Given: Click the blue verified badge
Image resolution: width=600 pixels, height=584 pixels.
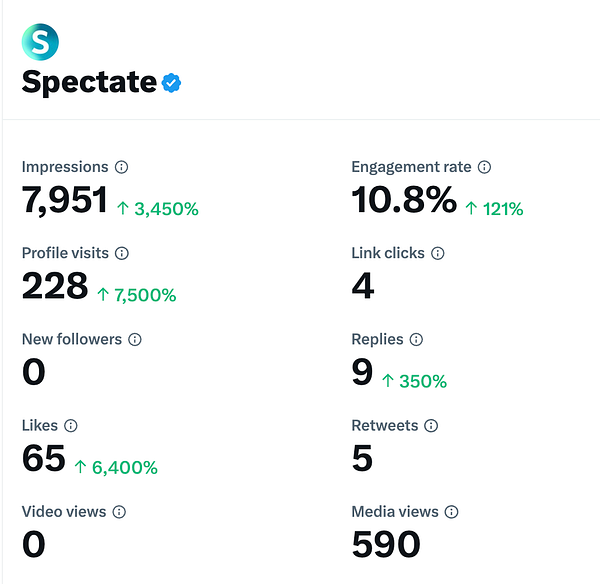Looking at the screenshot, I should (173, 84).
